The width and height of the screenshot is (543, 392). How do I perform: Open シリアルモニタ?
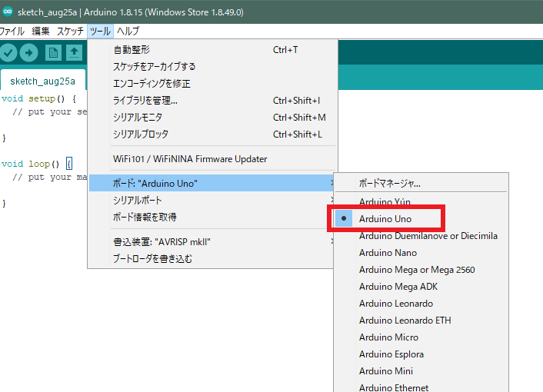tap(212, 118)
